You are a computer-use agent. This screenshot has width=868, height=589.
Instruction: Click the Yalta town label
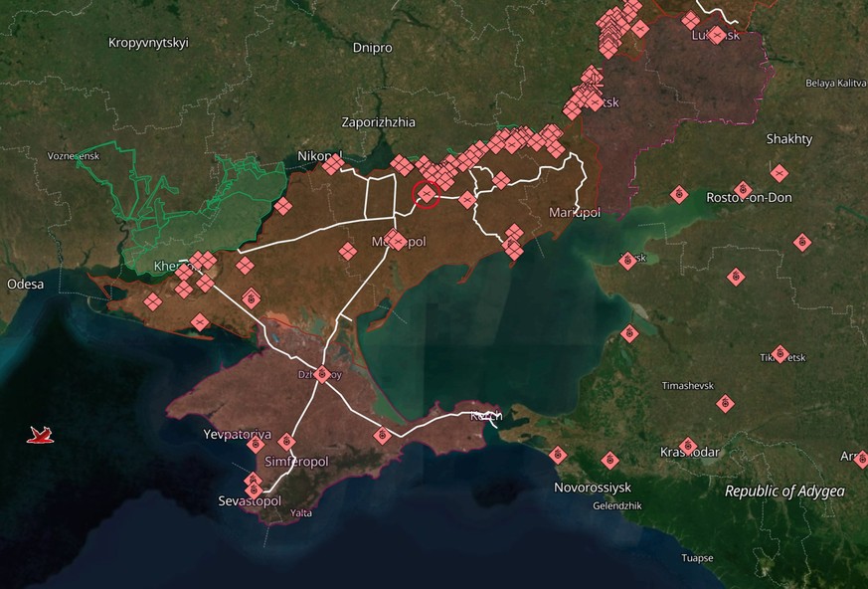tap(301, 513)
